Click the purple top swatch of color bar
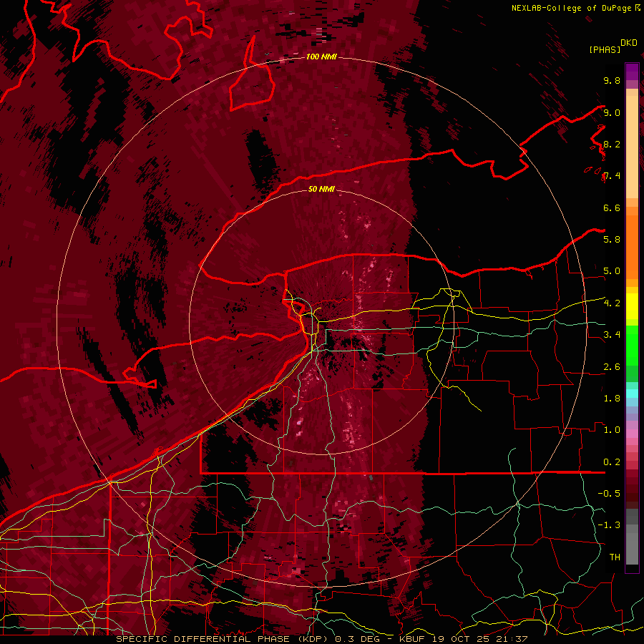The height and width of the screenshot is (644, 644). point(632,72)
